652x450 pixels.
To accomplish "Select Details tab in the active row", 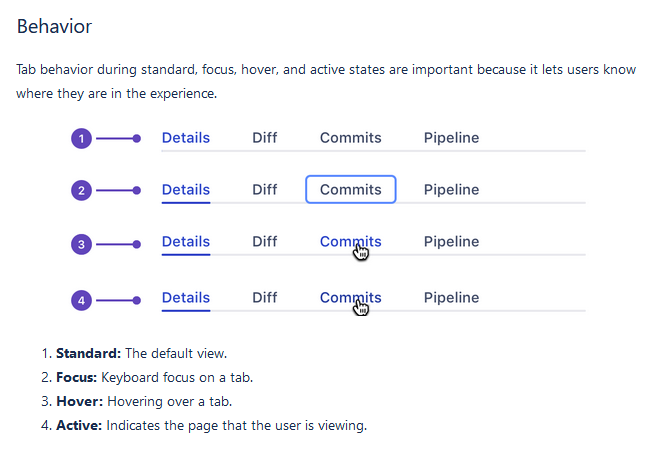I will click(186, 297).
